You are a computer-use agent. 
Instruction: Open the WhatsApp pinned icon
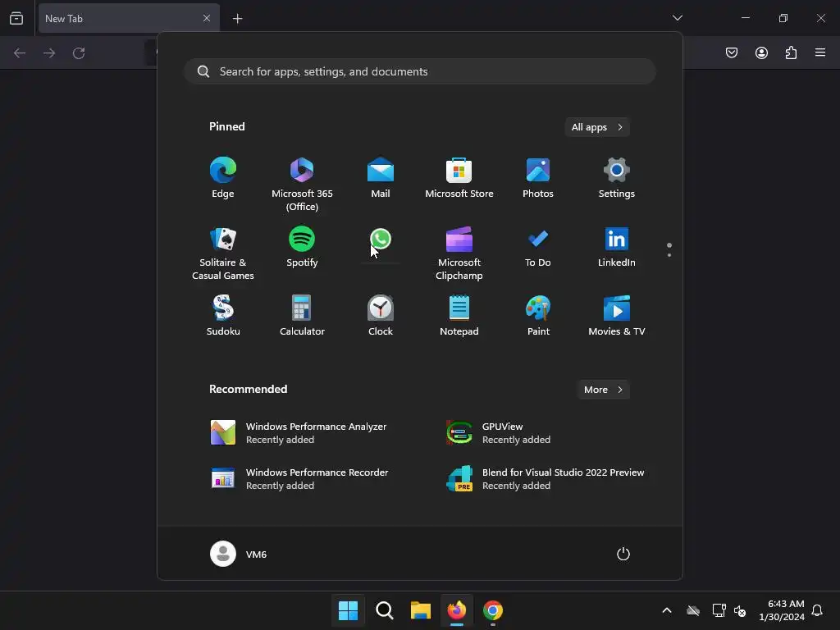[381, 240]
